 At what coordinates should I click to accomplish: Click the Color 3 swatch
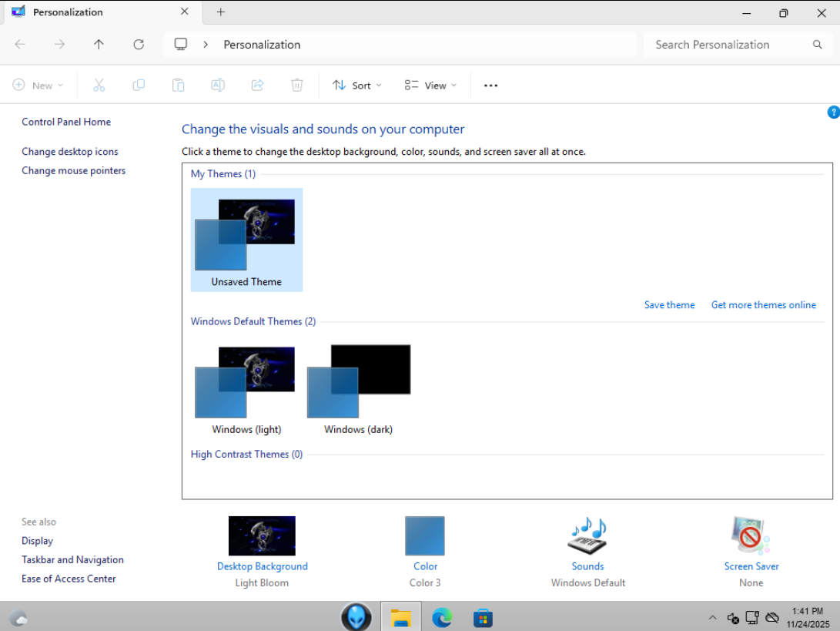coord(425,536)
